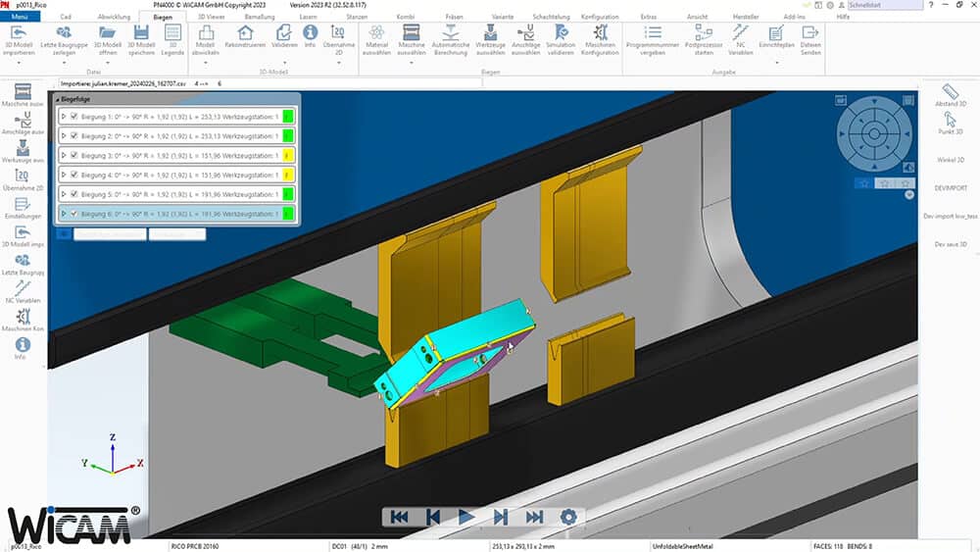
Task: Click Biegung 3 yellow status swatch
Action: click(x=287, y=155)
